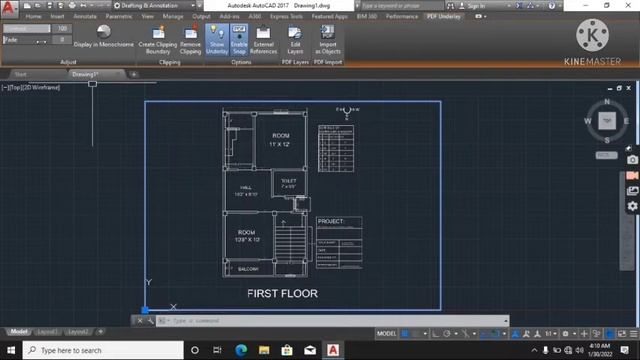Open the Express Tools ribbon tab
This screenshot has height=360, width=640.
[287, 16]
